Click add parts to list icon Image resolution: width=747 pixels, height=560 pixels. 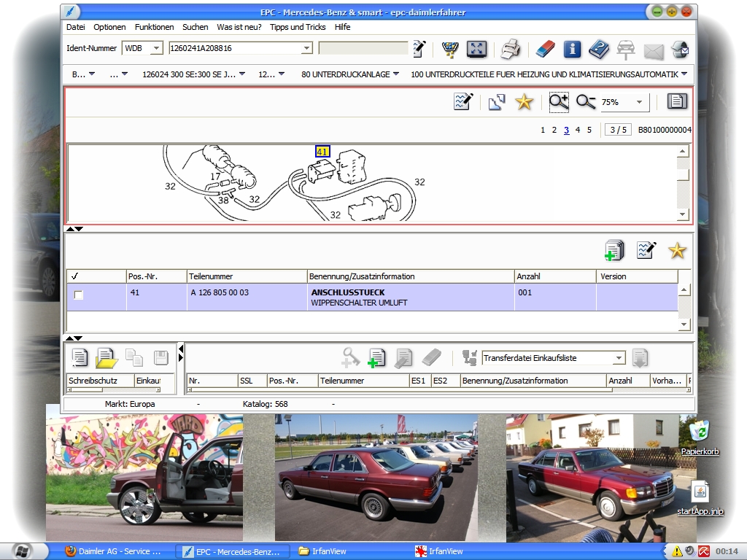click(x=614, y=251)
